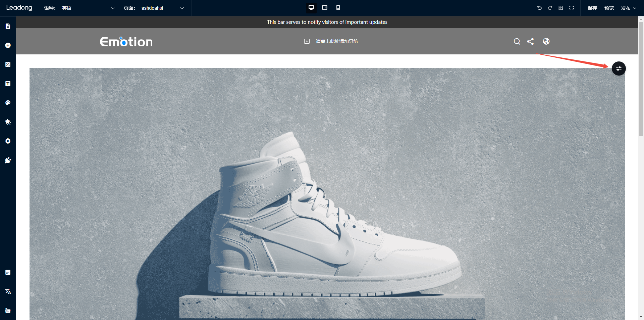Image resolution: width=644 pixels, height=320 pixels.
Task: Click the search magnifier in site header
Action: coord(517,41)
